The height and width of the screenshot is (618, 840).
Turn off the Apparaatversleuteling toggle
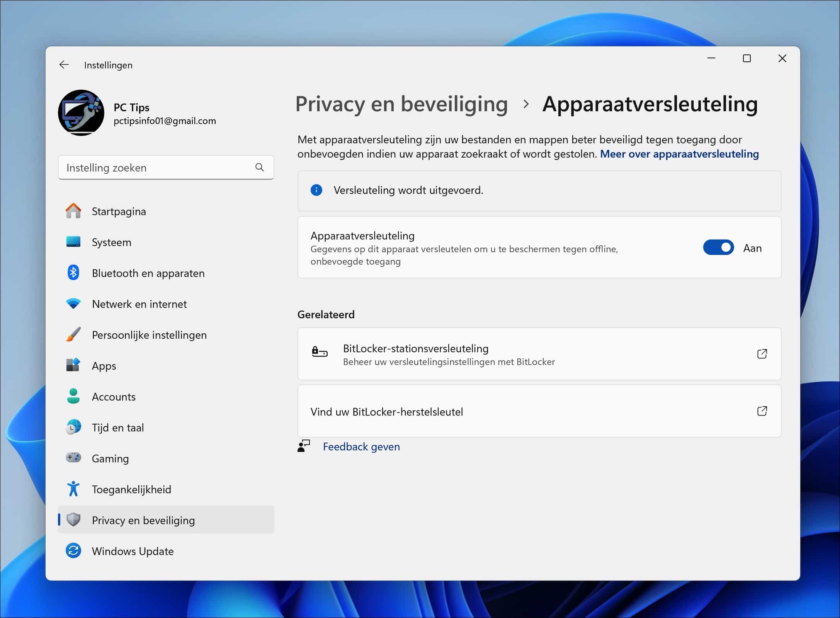(x=718, y=248)
